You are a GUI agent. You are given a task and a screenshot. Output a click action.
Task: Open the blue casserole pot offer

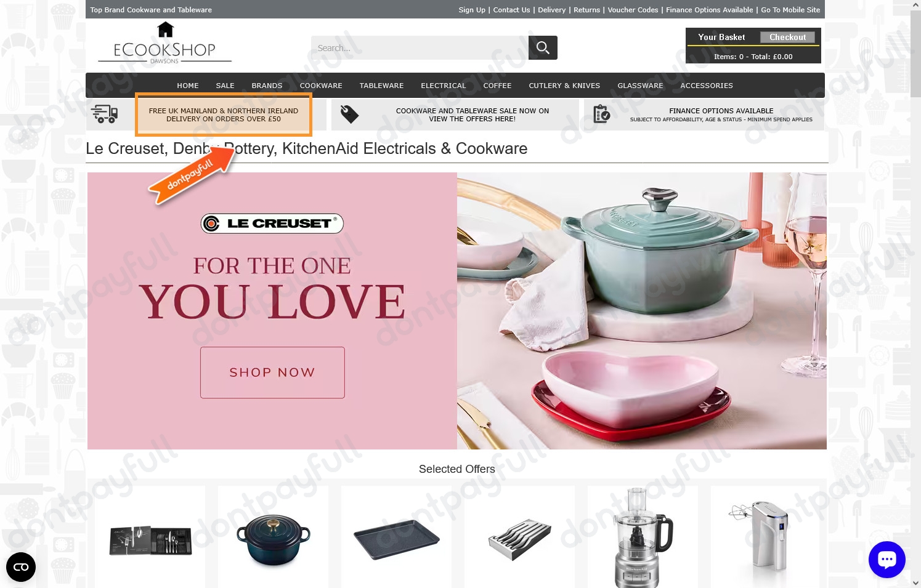click(273, 537)
